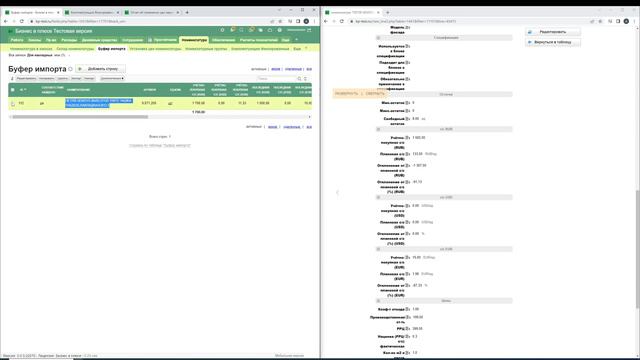The width and height of the screenshot is (640, 360).
Task: Open the Денежные средства main menu item
Action: coord(100,40)
